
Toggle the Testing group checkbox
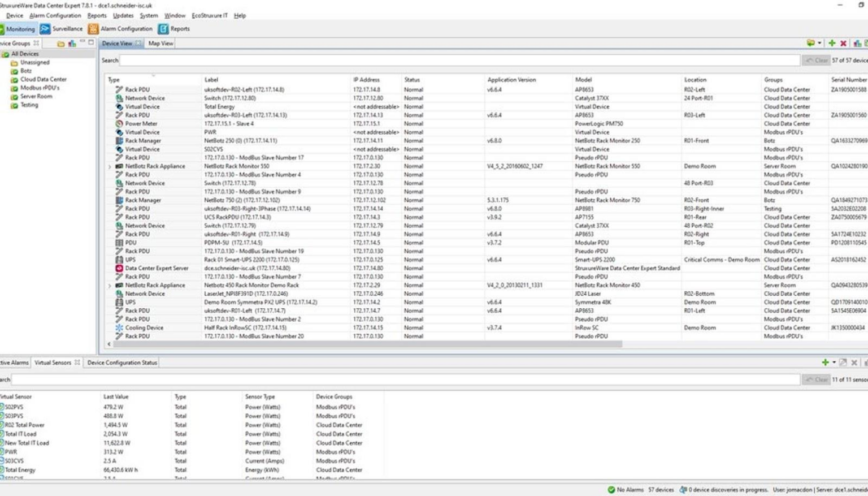[x=13, y=105]
